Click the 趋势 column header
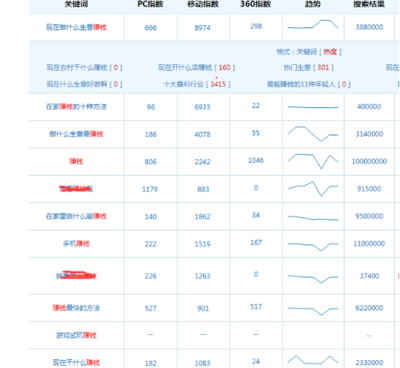 click(x=313, y=4)
